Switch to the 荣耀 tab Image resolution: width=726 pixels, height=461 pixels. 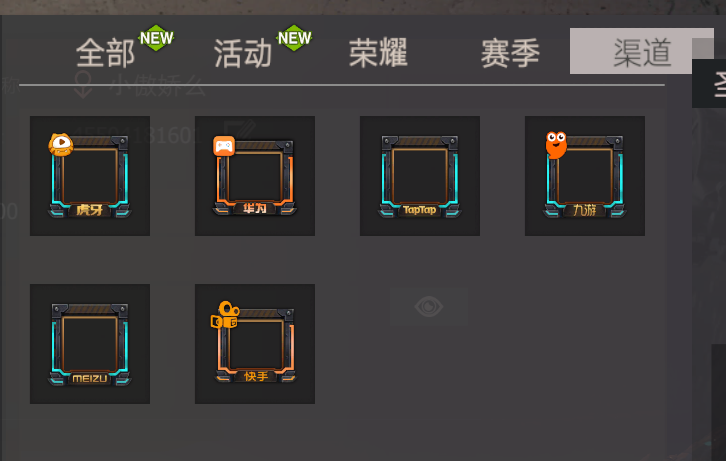click(378, 53)
